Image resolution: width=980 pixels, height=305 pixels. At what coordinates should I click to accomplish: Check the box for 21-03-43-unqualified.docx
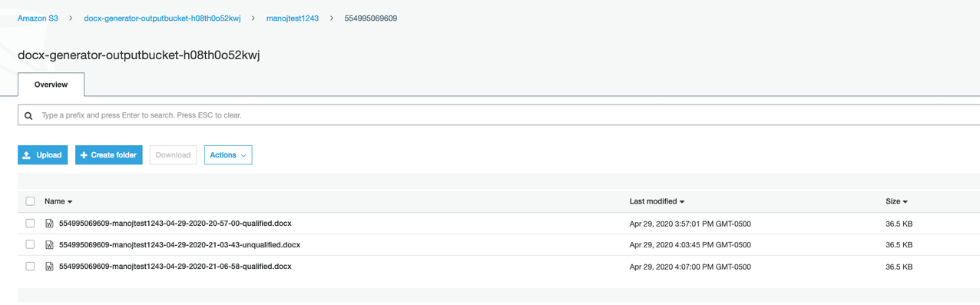tap(30, 244)
